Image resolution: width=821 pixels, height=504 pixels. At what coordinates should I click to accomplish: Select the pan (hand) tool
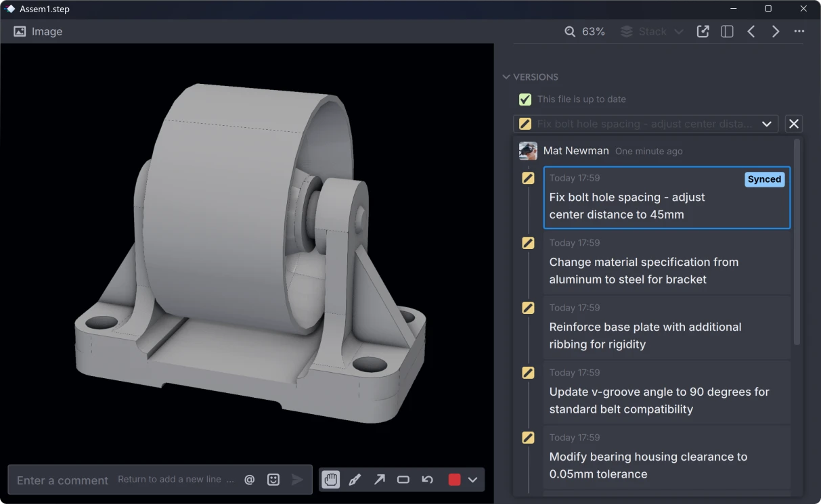click(x=330, y=479)
